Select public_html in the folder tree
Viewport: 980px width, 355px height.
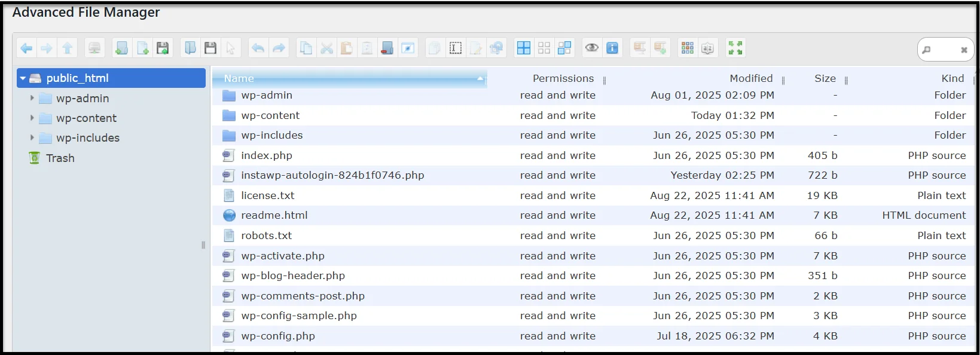click(x=111, y=78)
